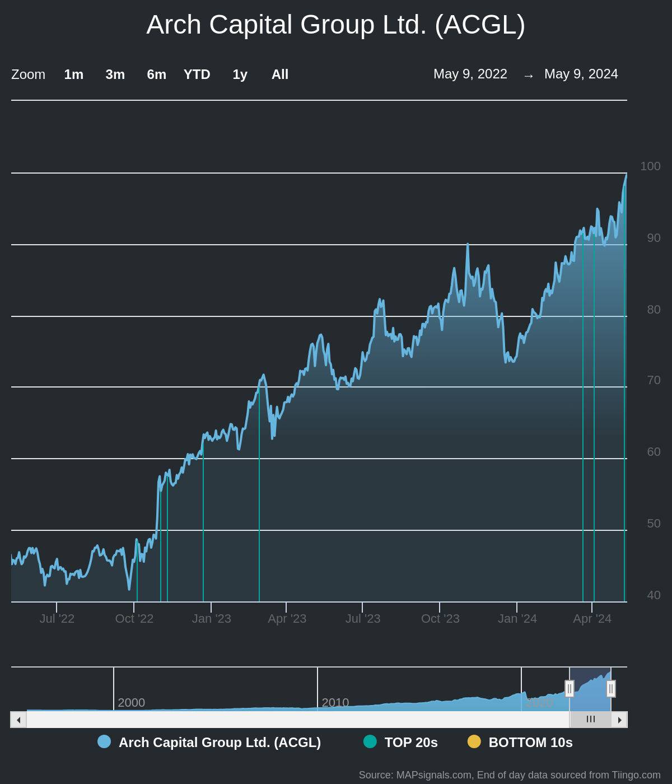Click the teal TOP 20s legend marker

tap(370, 741)
